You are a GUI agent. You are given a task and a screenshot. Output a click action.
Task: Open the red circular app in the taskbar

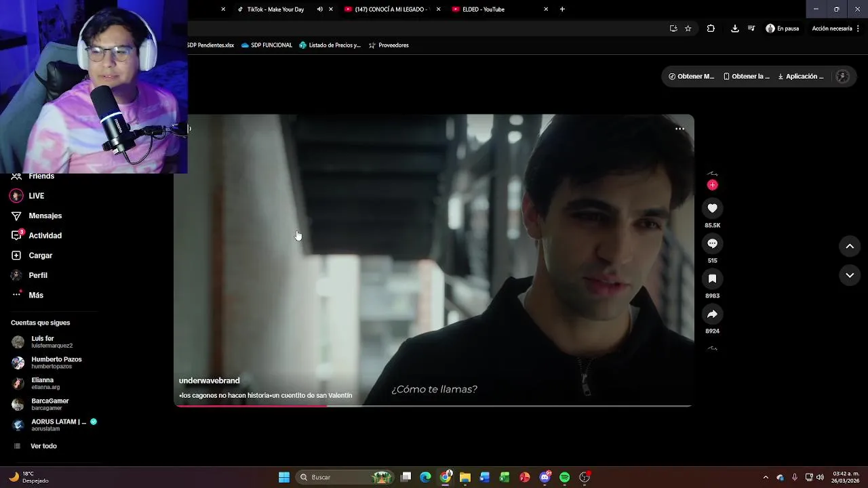click(525, 477)
